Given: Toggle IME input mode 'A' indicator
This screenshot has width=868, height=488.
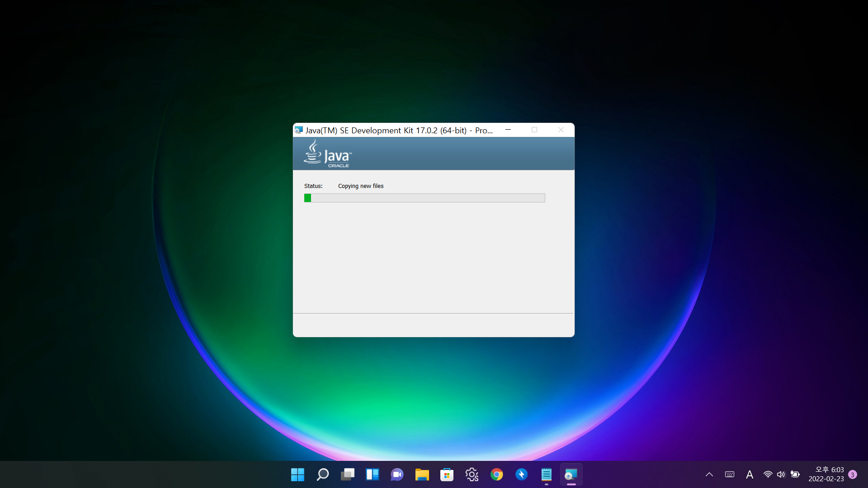Looking at the screenshot, I should coord(749,474).
